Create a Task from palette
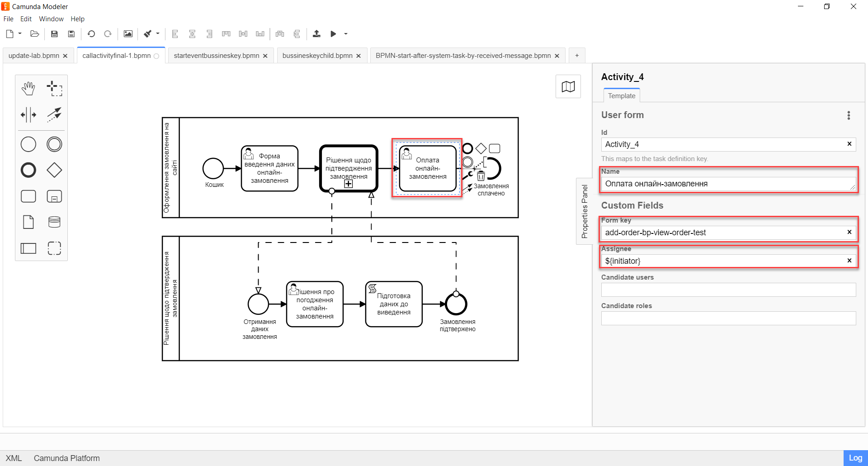This screenshot has width=868, height=466. [x=28, y=196]
